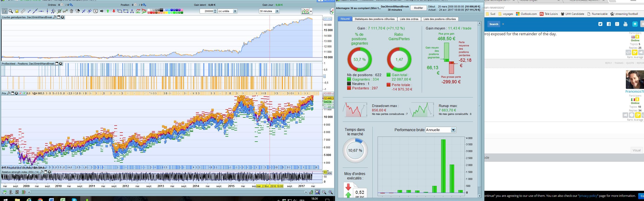
Task: Click the trash can delete-objects icon
Action: 71,11
